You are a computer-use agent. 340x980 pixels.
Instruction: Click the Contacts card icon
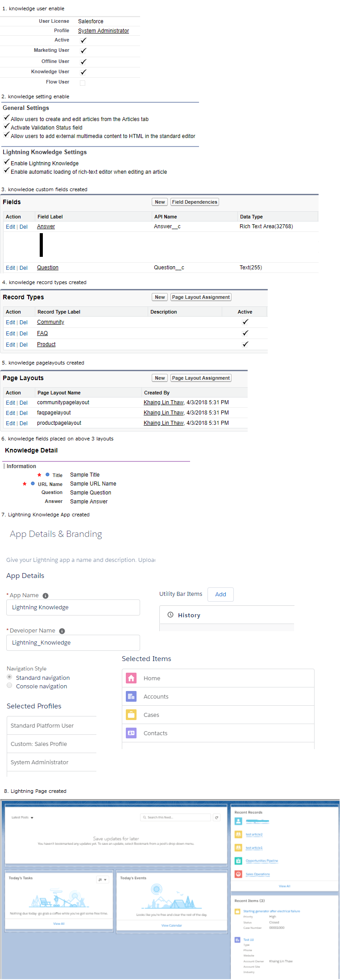tap(131, 733)
